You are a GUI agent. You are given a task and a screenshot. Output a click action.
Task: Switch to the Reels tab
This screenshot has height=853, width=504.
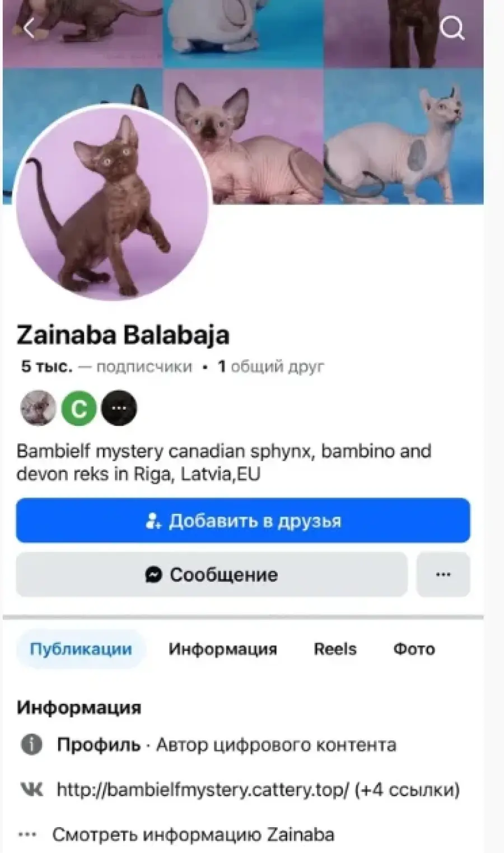[x=335, y=649]
